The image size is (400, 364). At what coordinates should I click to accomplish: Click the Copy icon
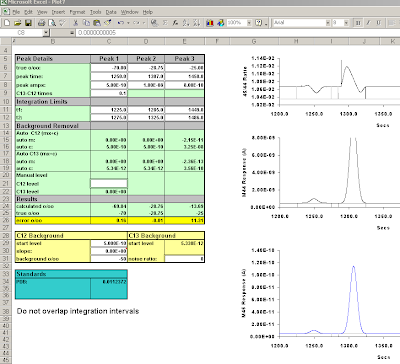[x=86, y=23]
